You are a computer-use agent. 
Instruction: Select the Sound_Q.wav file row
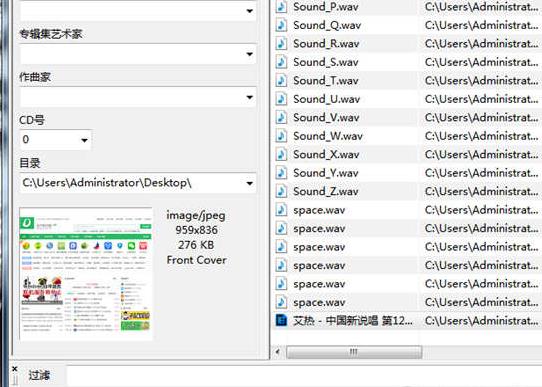pyautogui.click(x=407, y=25)
